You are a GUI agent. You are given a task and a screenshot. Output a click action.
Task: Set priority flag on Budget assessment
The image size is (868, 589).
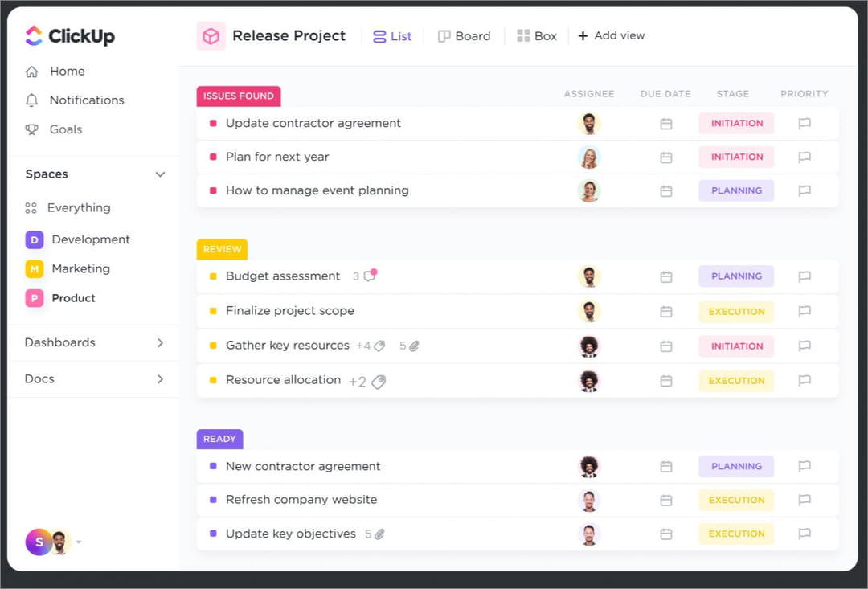805,276
